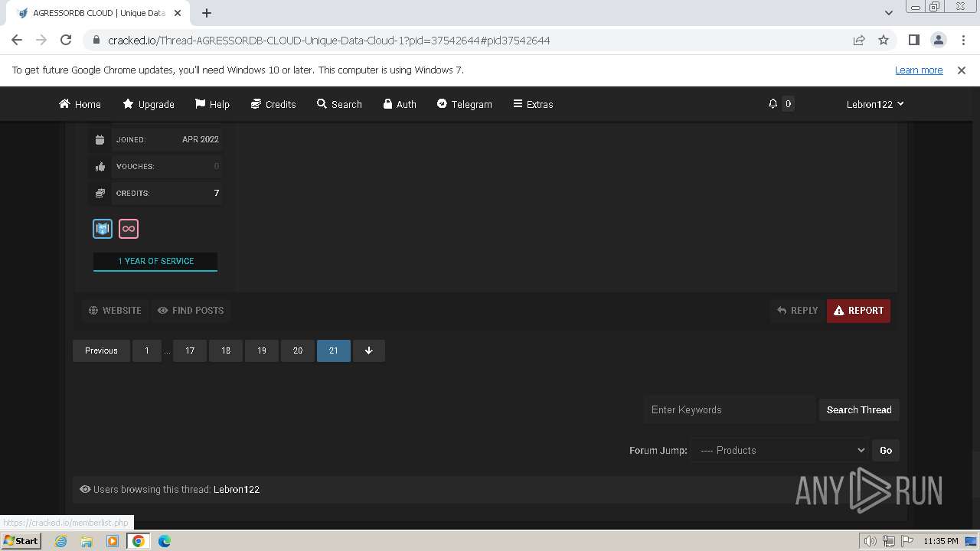The height and width of the screenshot is (551, 980).
Task: Click browser forward arrow
Action: [x=41, y=40]
